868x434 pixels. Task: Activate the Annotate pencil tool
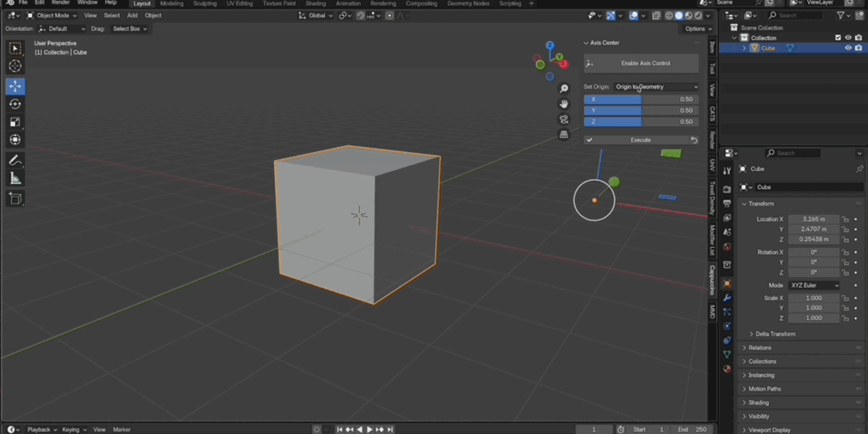pos(14,160)
